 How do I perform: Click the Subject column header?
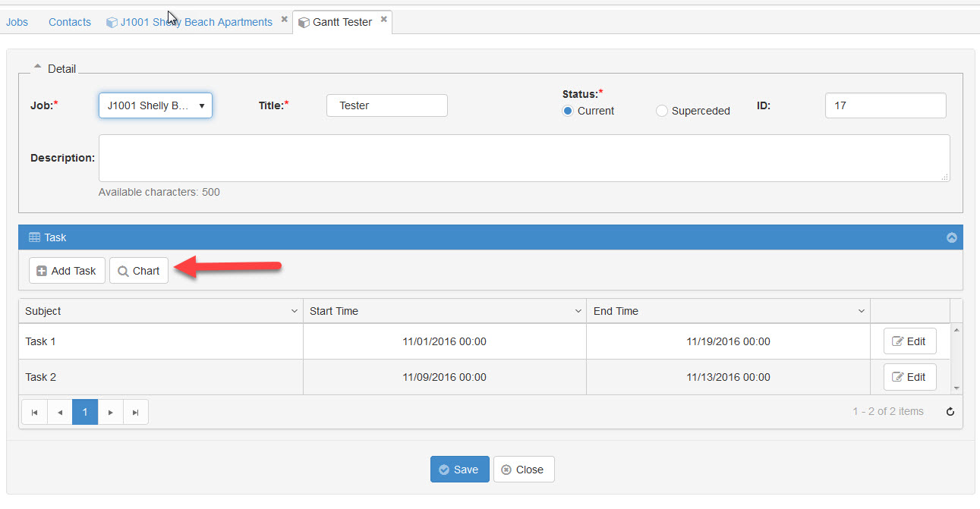pyautogui.click(x=161, y=311)
